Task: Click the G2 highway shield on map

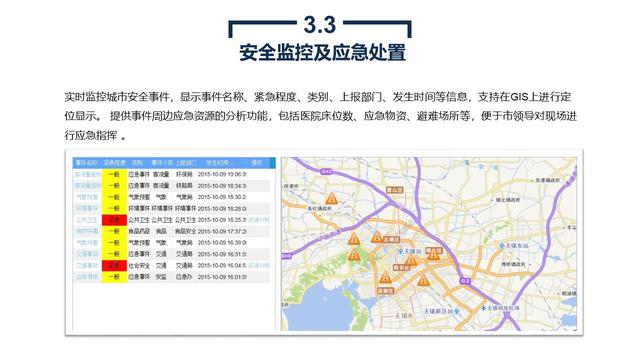Action: [x=465, y=281]
